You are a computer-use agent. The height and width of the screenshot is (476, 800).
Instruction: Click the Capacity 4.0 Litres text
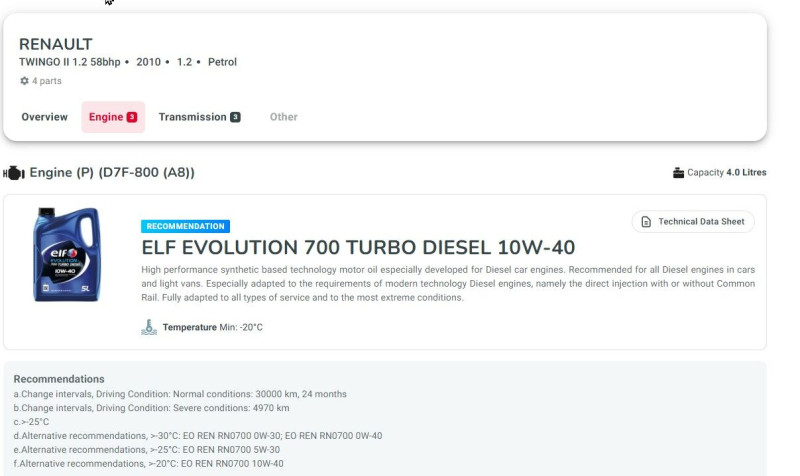(727, 172)
